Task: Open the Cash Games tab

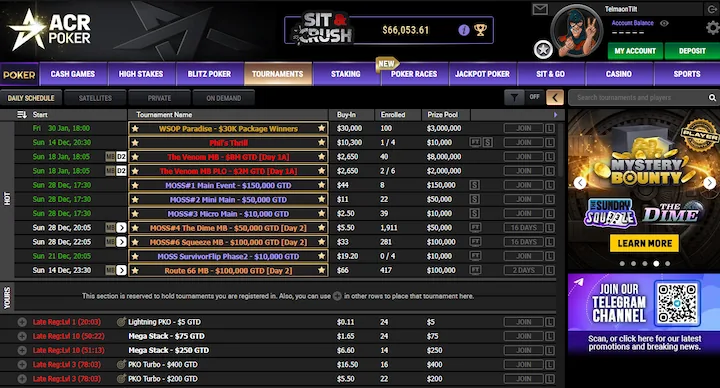Action: (73, 74)
